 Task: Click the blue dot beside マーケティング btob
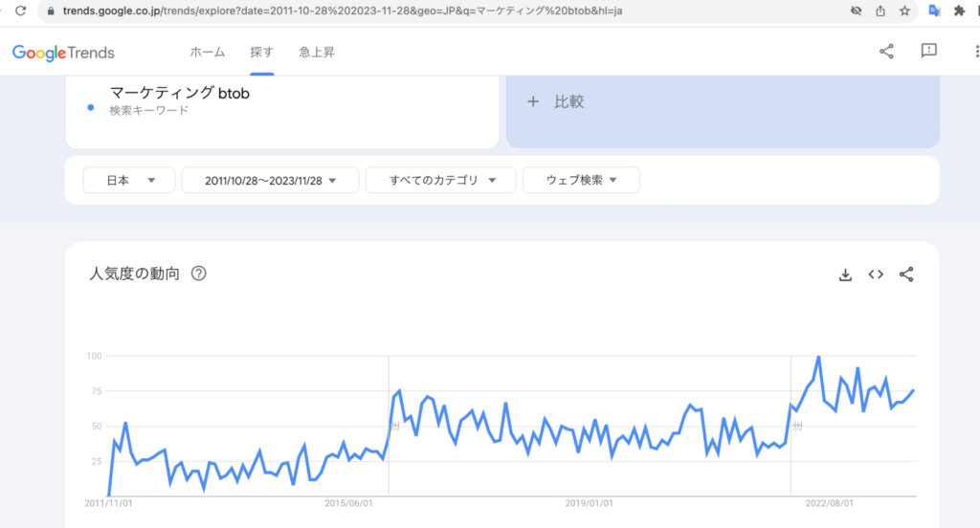(91, 108)
